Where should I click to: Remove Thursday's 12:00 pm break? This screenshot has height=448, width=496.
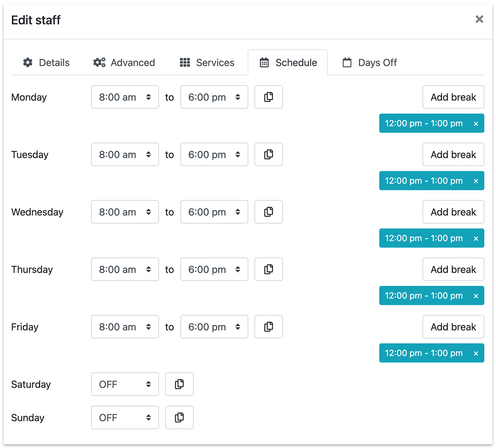(x=476, y=296)
